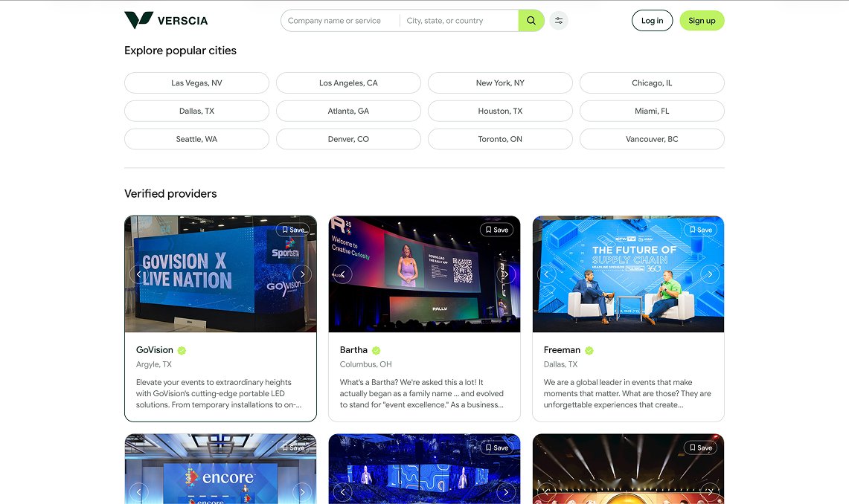
Task: Click 'Explore popular cities' heading
Action: 180,51
